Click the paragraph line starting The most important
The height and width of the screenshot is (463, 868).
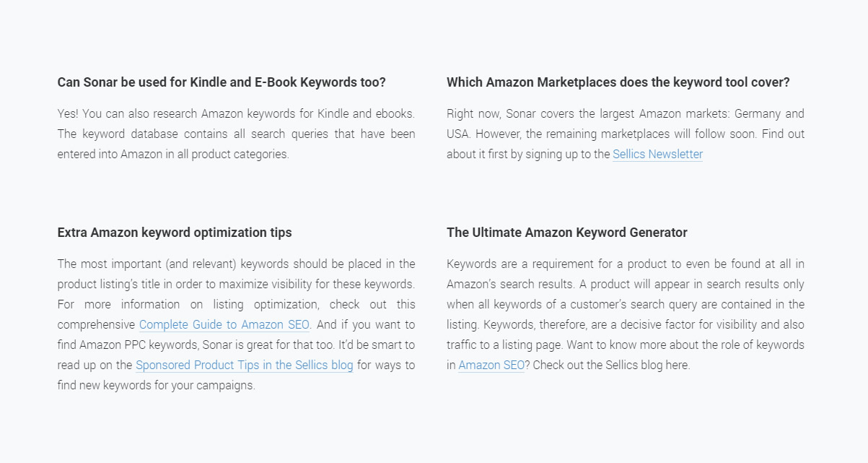point(237,264)
